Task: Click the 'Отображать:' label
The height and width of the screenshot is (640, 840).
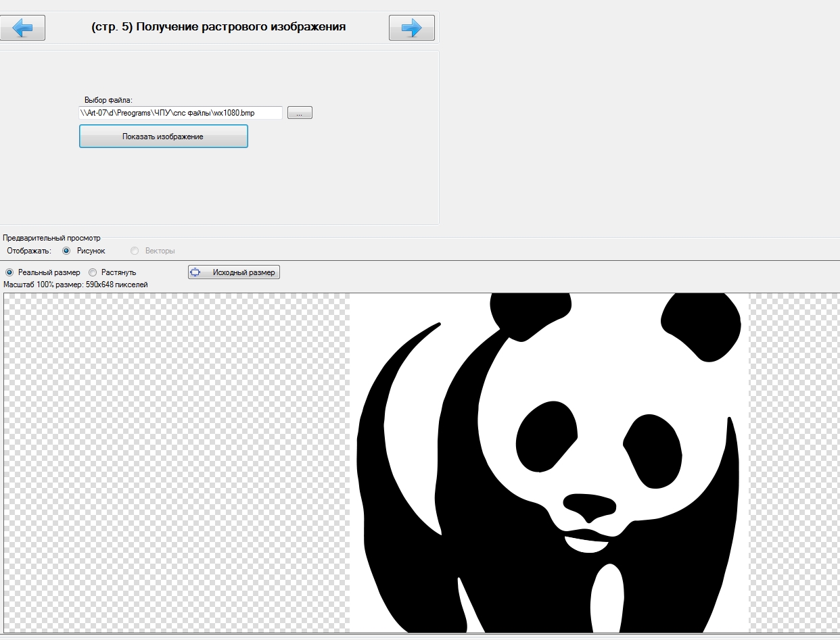Action: coord(29,251)
